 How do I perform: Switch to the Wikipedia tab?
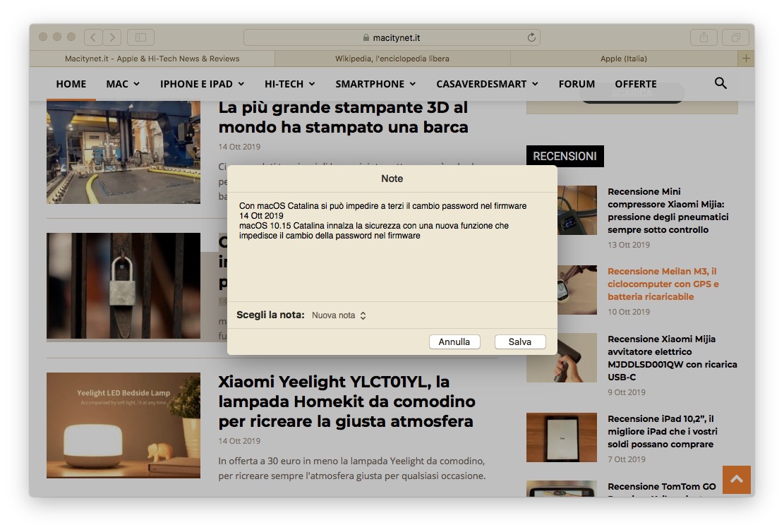pyautogui.click(x=392, y=59)
